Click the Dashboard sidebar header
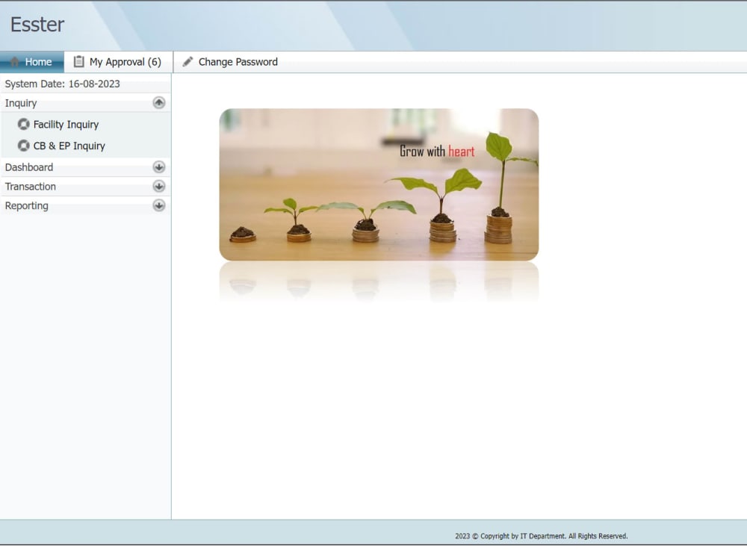The image size is (747, 560). tap(29, 167)
